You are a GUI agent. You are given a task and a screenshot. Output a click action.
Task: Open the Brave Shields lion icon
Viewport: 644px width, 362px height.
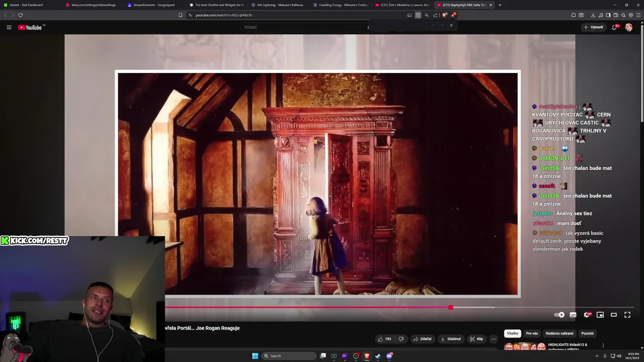[444, 15]
